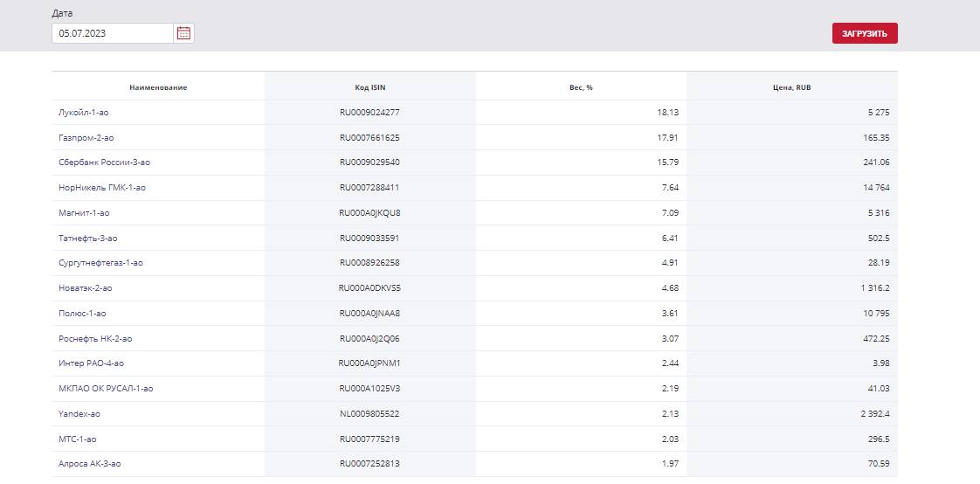This screenshot has width=980, height=484.
Task: Click the МТС-1-ао weight value 2.03
Action: click(x=670, y=439)
